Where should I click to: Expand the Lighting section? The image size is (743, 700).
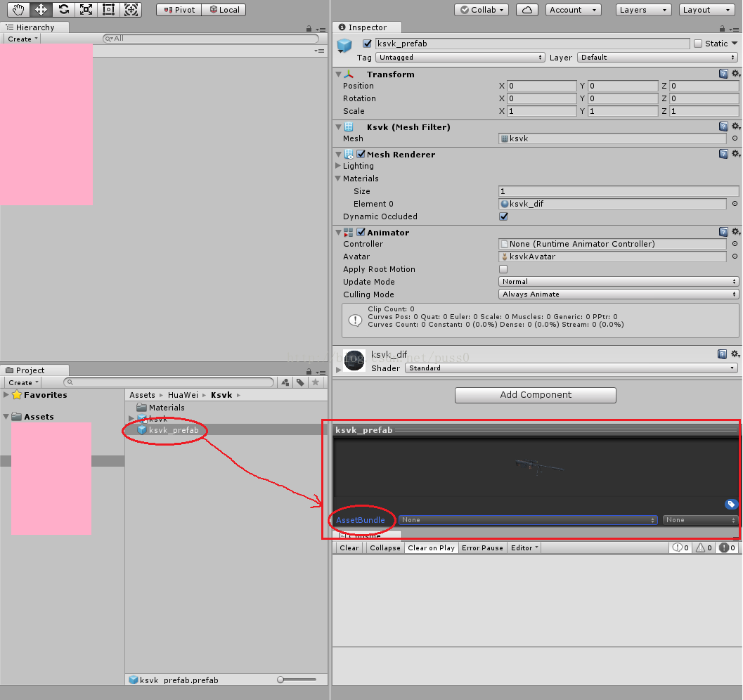click(338, 166)
